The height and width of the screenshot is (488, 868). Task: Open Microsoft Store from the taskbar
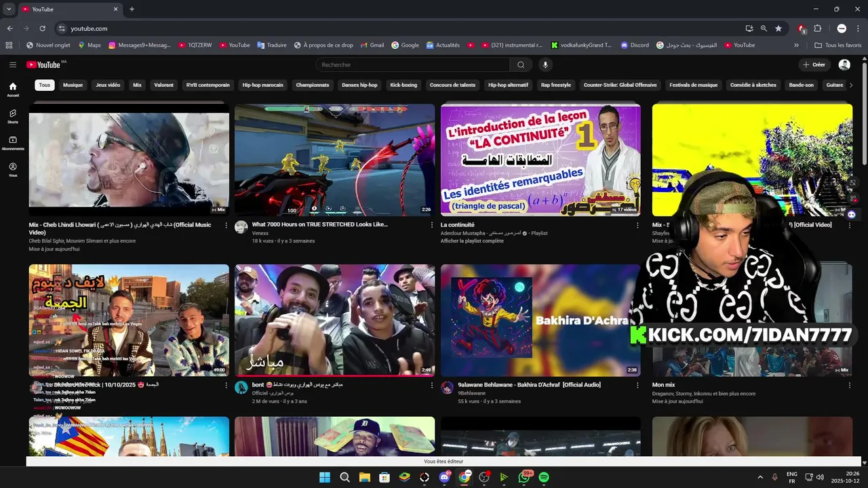(x=384, y=477)
